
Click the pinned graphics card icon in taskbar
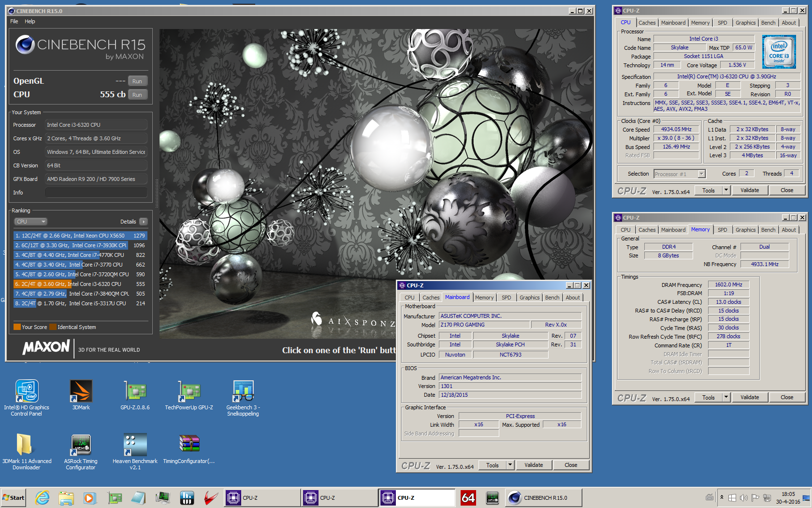(115, 497)
